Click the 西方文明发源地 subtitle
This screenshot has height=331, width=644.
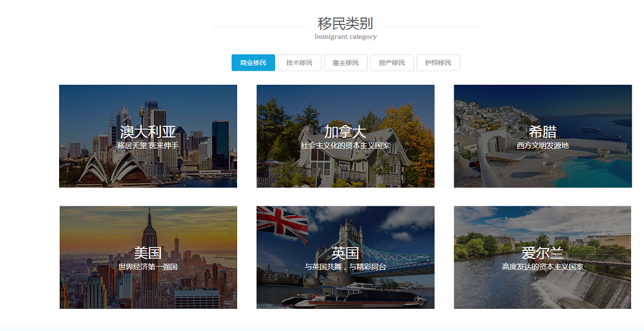tap(543, 145)
